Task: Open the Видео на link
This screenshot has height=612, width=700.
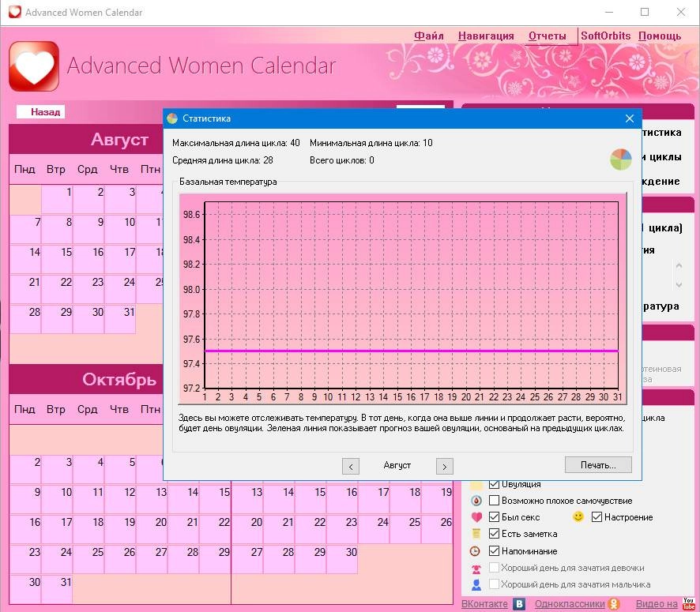Action: pyautogui.click(x=657, y=603)
